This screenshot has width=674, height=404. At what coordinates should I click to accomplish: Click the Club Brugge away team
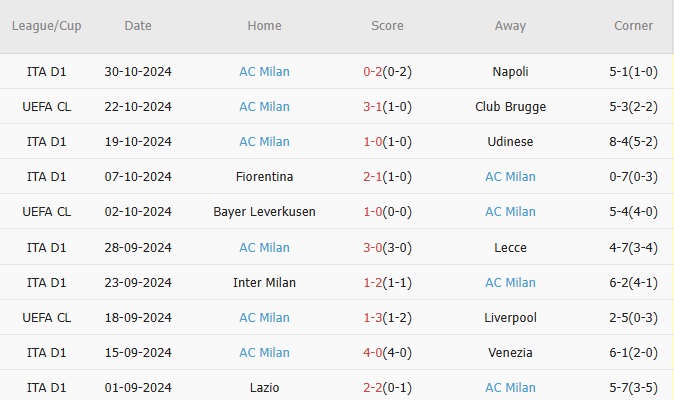(x=510, y=107)
